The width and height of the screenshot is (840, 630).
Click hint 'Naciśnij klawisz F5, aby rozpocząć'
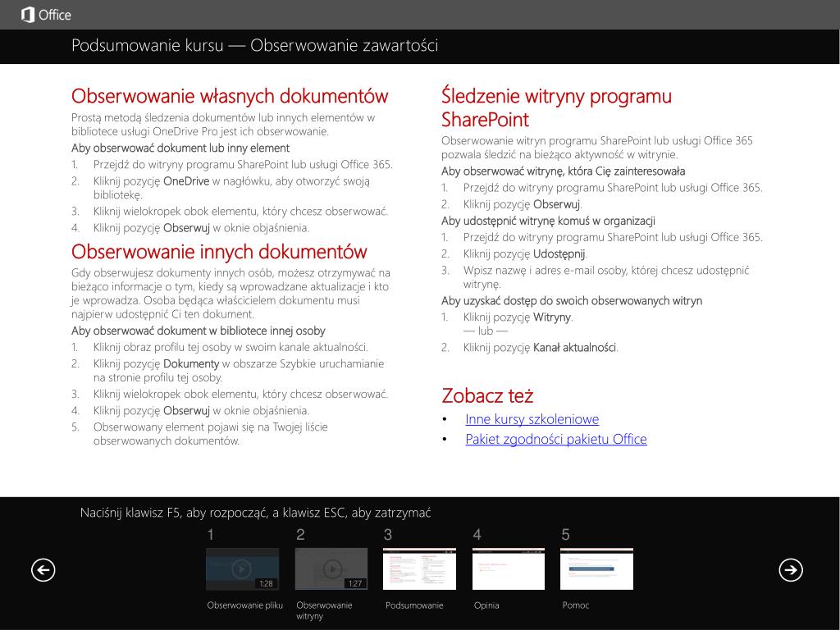coord(174,514)
